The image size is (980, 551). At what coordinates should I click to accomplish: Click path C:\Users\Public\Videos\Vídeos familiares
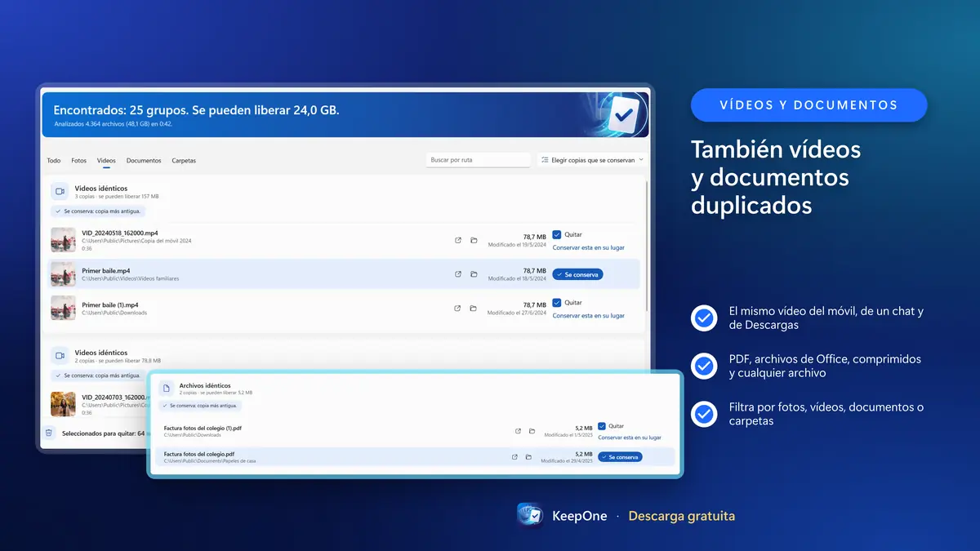pyautogui.click(x=131, y=279)
